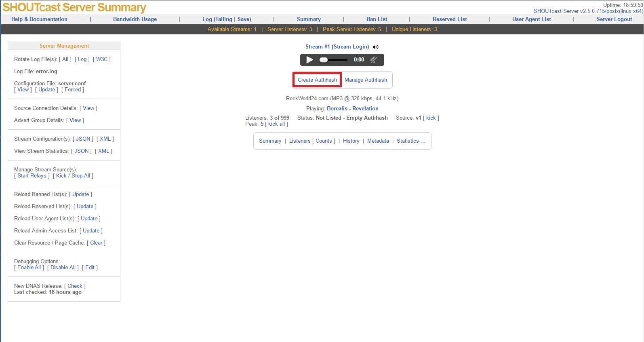Open the Bandwidth Usage page
The image size is (644, 342).
(x=135, y=19)
